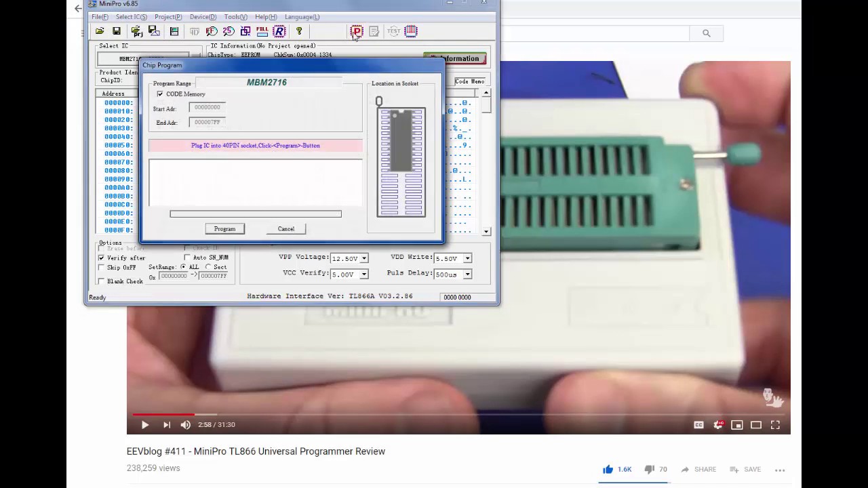Click the thumbs down dislike icon
This screenshot has width=868, height=488.
tap(649, 469)
